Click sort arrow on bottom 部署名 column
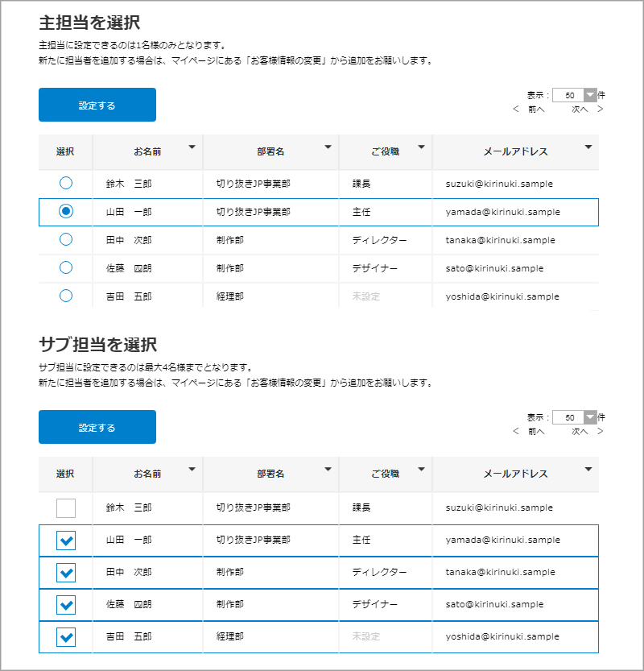This screenshot has height=671, width=644. click(328, 470)
